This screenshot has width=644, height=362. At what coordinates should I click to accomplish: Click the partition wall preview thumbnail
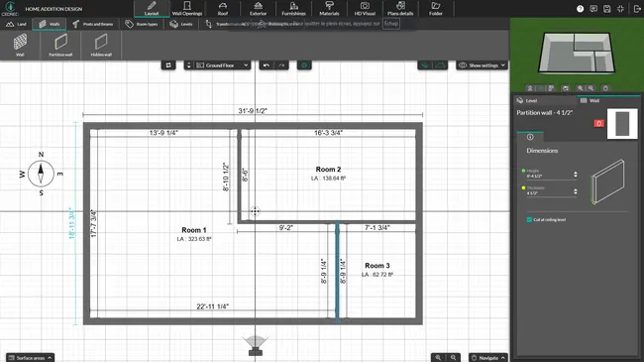coord(622,123)
